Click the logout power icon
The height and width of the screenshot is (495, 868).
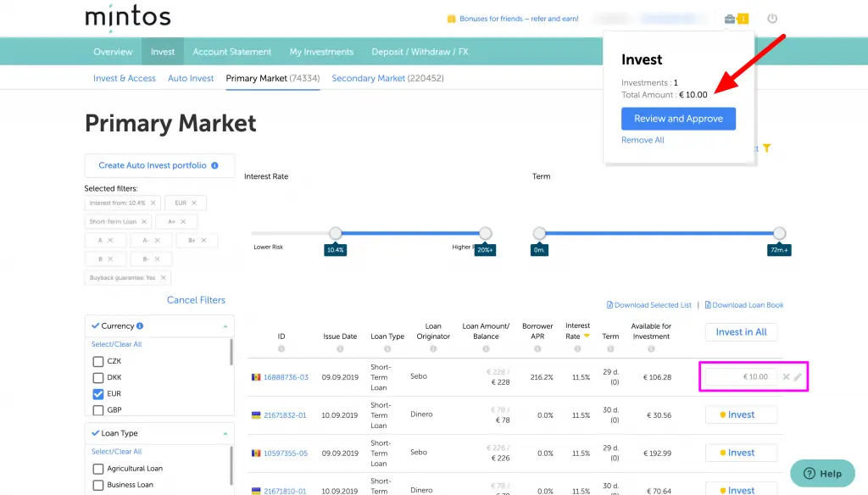(771, 19)
